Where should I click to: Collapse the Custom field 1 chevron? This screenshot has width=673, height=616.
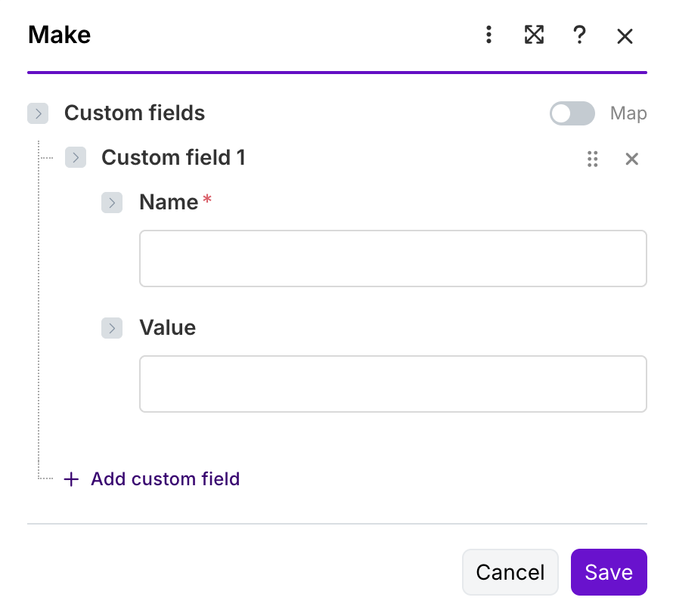pyautogui.click(x=76, y=157)
